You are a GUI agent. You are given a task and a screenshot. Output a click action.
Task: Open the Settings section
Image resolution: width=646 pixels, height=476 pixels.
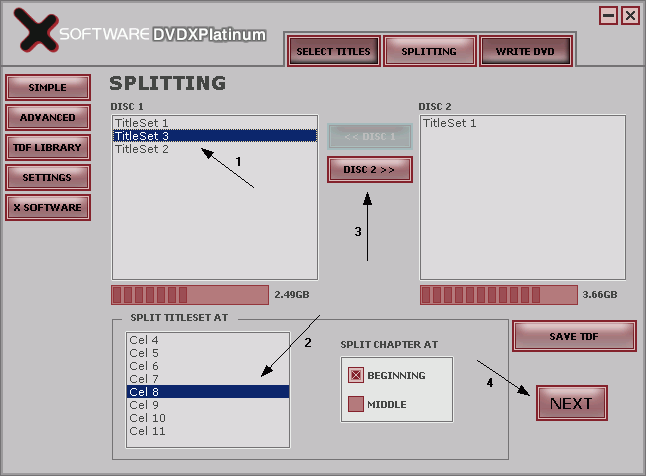pos(47,177)
